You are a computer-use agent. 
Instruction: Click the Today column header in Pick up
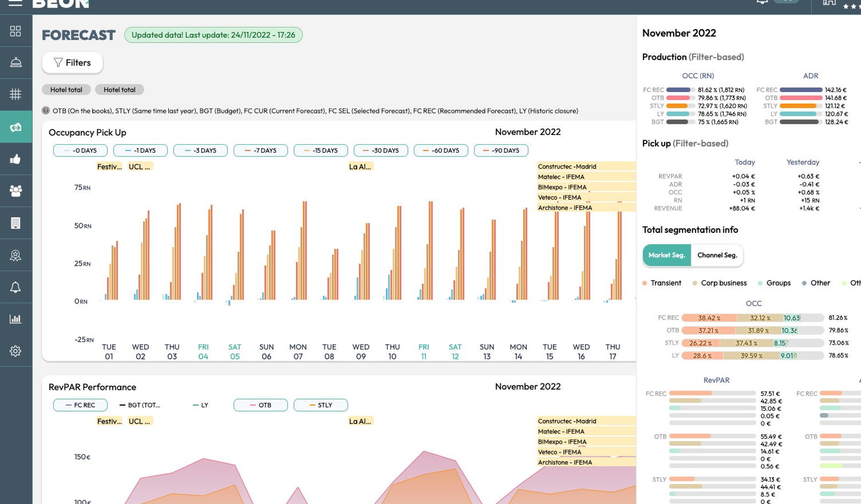tap(745, 162)
